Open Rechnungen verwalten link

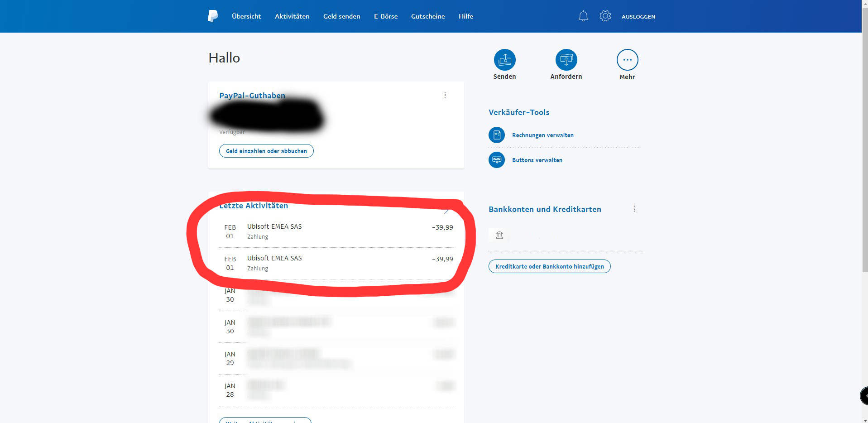(x=543, y=135)
